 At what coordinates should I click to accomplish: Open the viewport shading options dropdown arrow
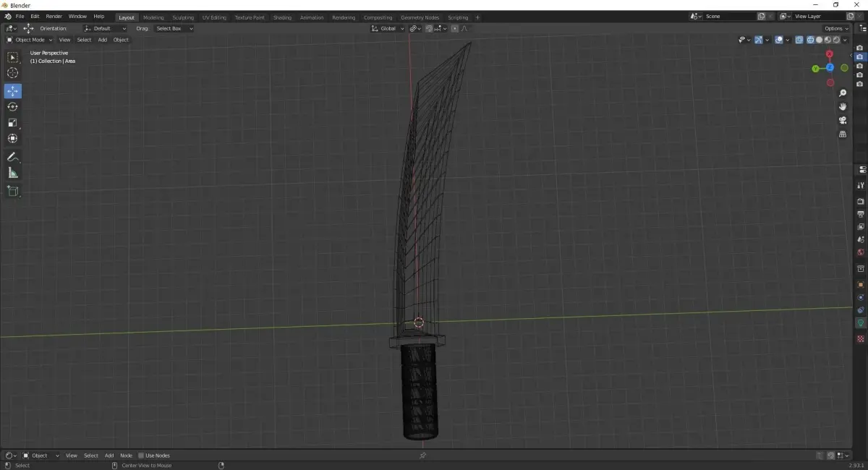846,40
